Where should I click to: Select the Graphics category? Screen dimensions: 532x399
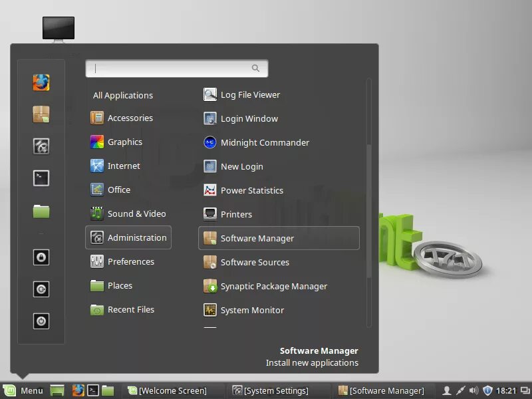tap(128, 142)
